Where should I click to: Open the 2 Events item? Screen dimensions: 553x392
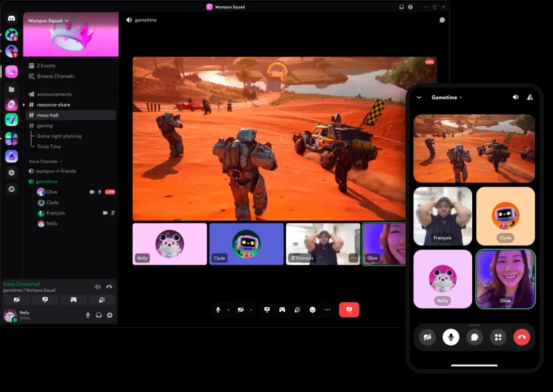click(71, 66)
